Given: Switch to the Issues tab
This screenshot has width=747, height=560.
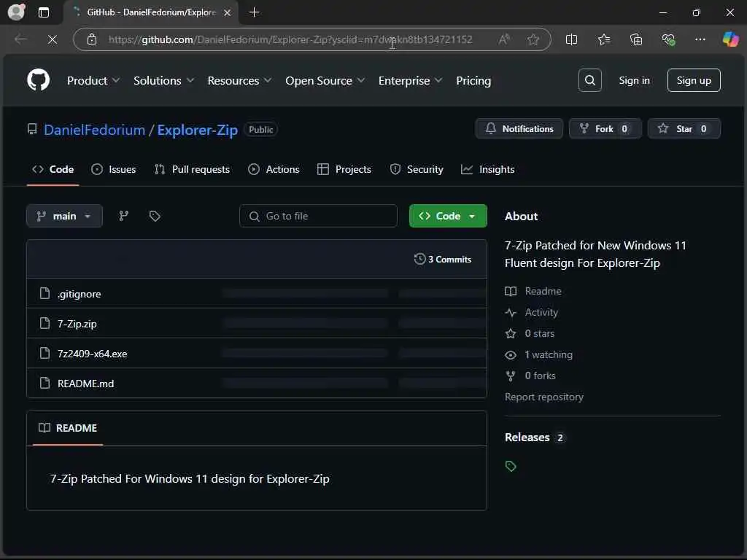Looking at the screenshot, I should tap(113, 169).
